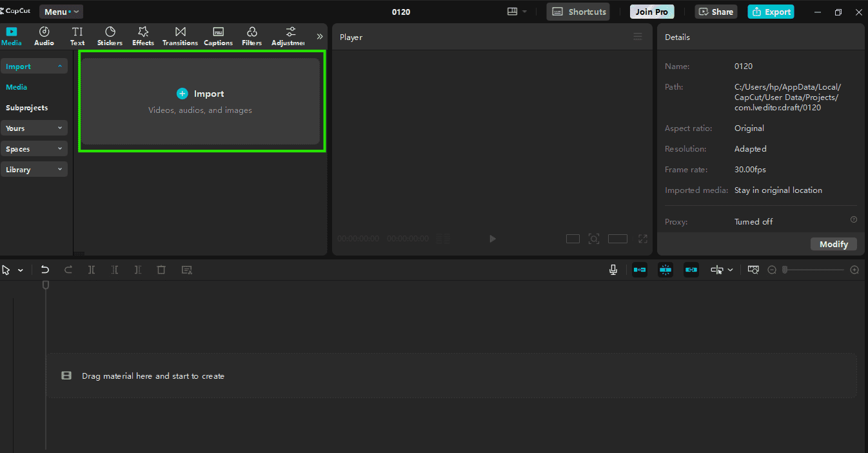The height and width of the screenshot is (453, 868).
Task: Click the Export button
Action: (771, 11)
